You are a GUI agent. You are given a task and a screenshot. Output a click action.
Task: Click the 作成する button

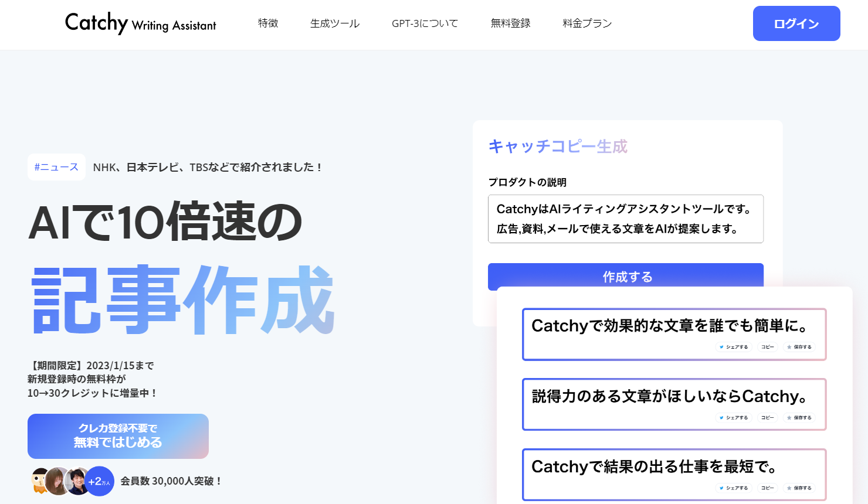coord(626,277)
